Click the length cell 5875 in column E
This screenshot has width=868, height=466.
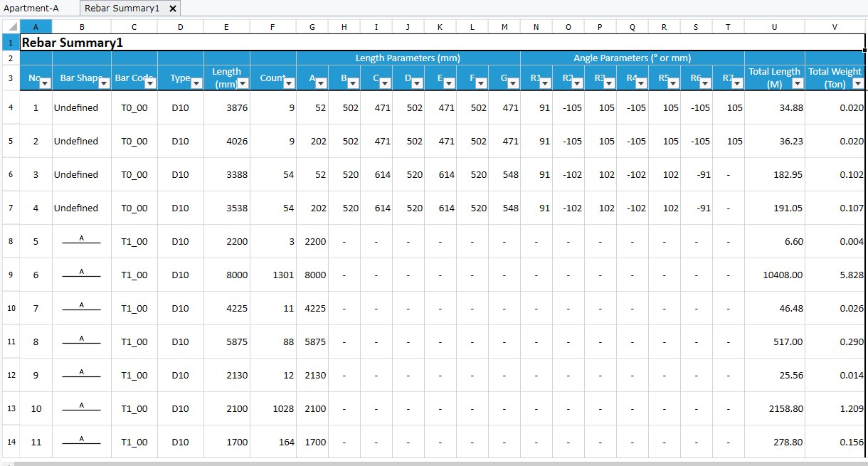click(226, 341)
